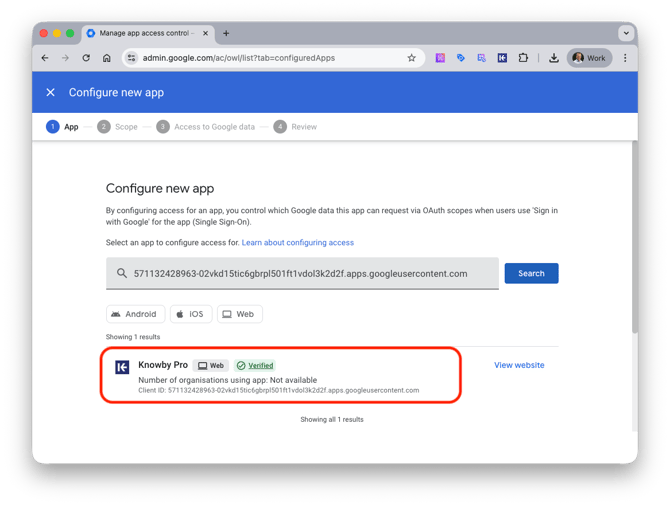Filter results by iOS apps

[190, 314]
